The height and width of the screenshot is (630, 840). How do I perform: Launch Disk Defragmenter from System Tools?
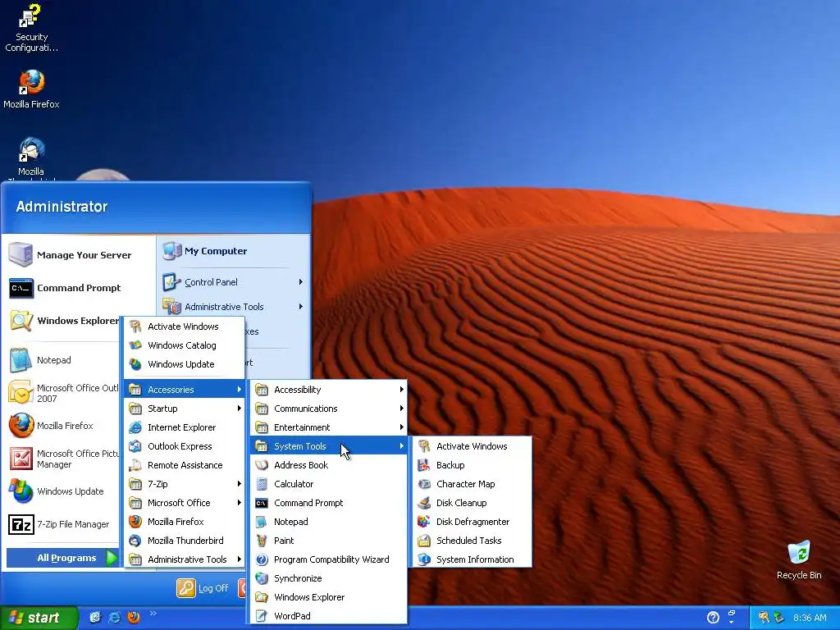(472, 521)
